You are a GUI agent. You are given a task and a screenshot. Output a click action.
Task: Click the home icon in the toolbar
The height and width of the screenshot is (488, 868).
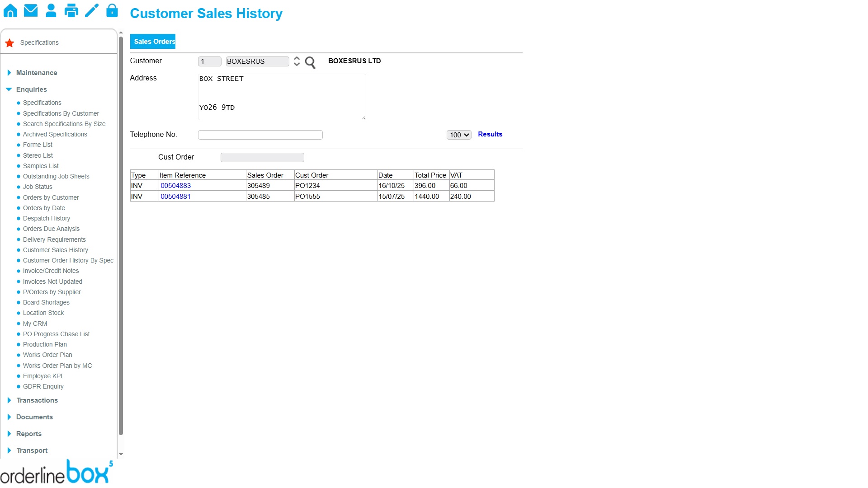pos(10,10)
